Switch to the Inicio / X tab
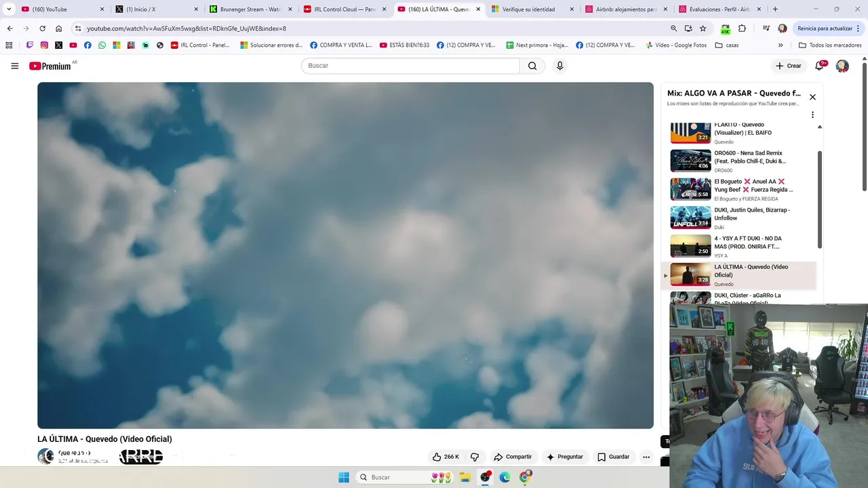The image size is (868, 488). click(x=156, y=9)
